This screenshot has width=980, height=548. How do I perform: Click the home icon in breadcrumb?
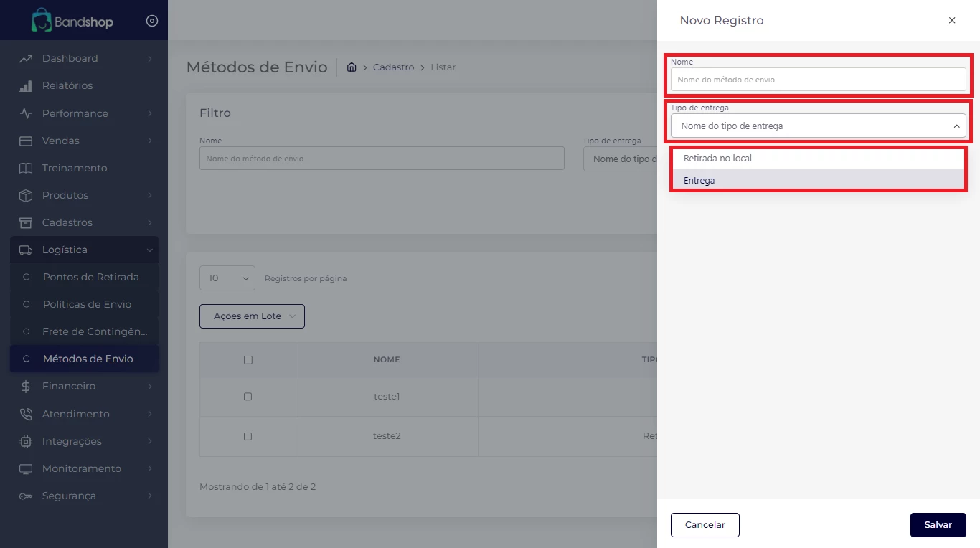[x=352, y=67]
